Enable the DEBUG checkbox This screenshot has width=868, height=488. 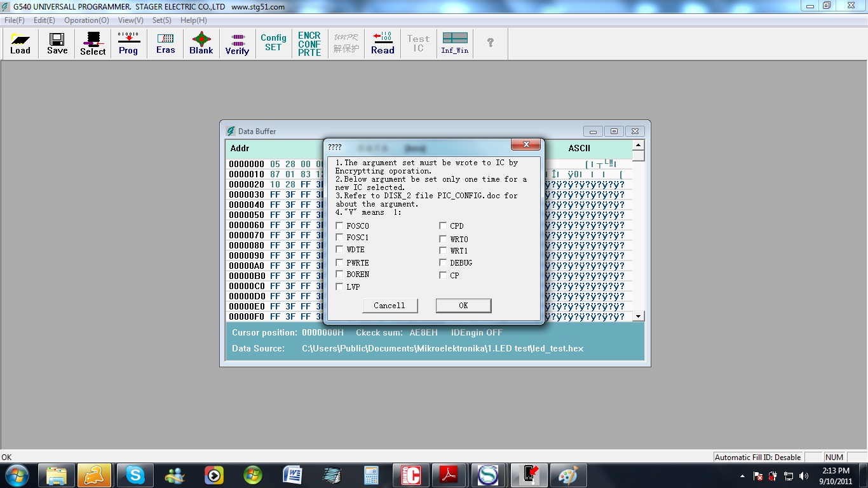click(443, 262)
